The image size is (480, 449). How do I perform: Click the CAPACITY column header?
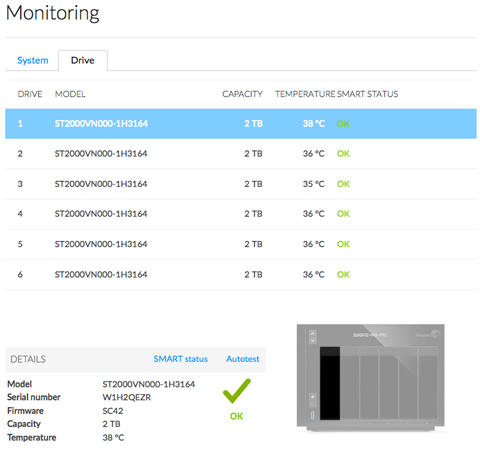pyautogui.click(x=242, y=94)
